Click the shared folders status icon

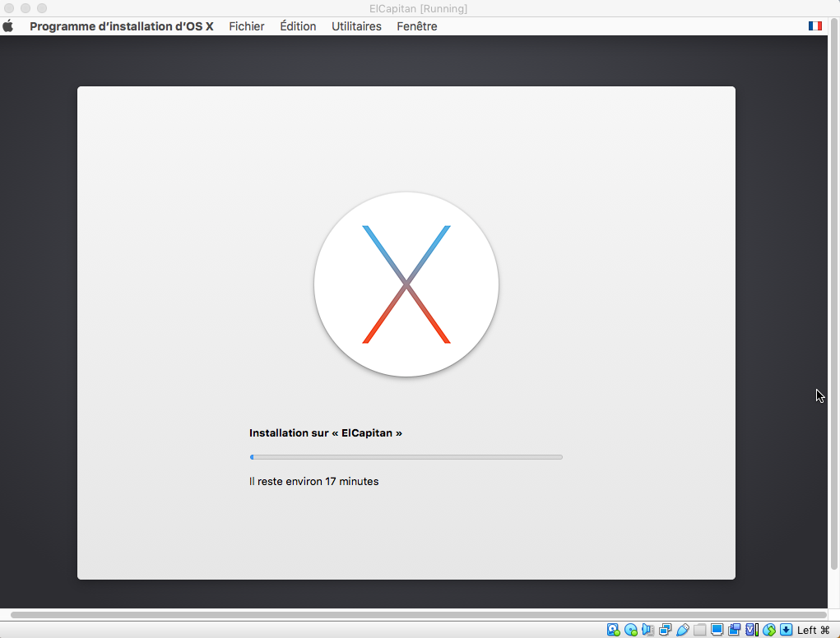(x=699, y=630)
